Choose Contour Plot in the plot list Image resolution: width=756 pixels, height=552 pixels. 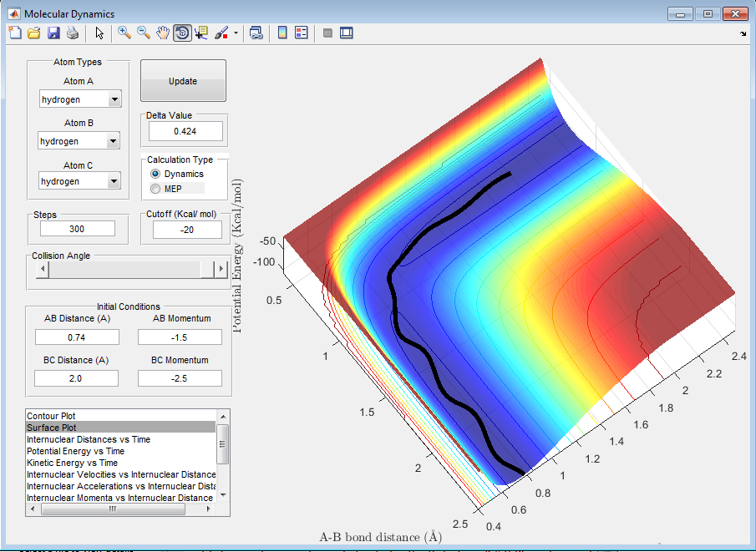click(x=52, y=416)
